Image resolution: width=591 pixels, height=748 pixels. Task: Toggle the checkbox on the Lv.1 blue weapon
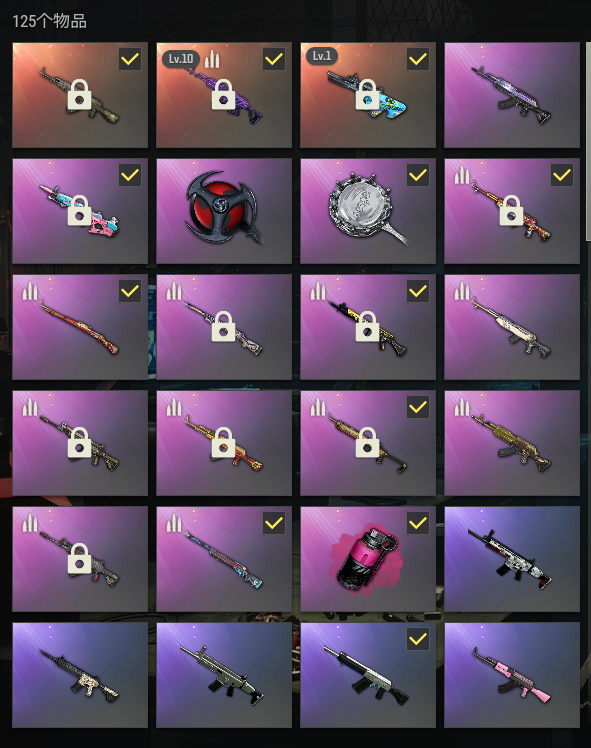click(x=418, y=59)
